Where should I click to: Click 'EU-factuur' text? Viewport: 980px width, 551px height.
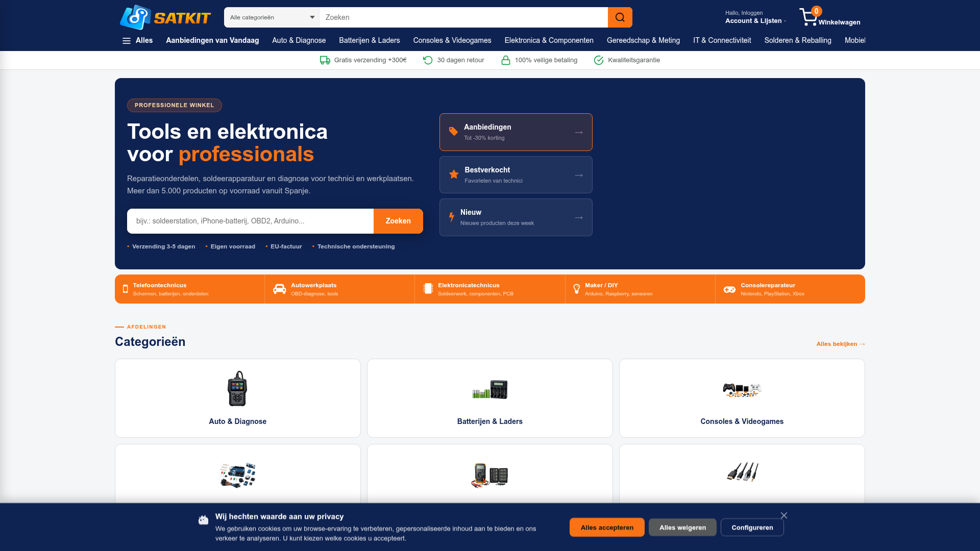point(286,246)
